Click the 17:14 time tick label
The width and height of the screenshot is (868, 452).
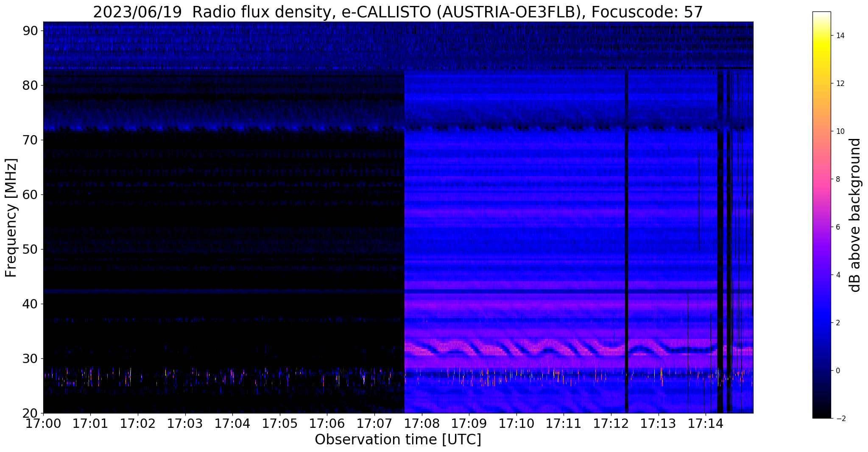click(706, 423)
